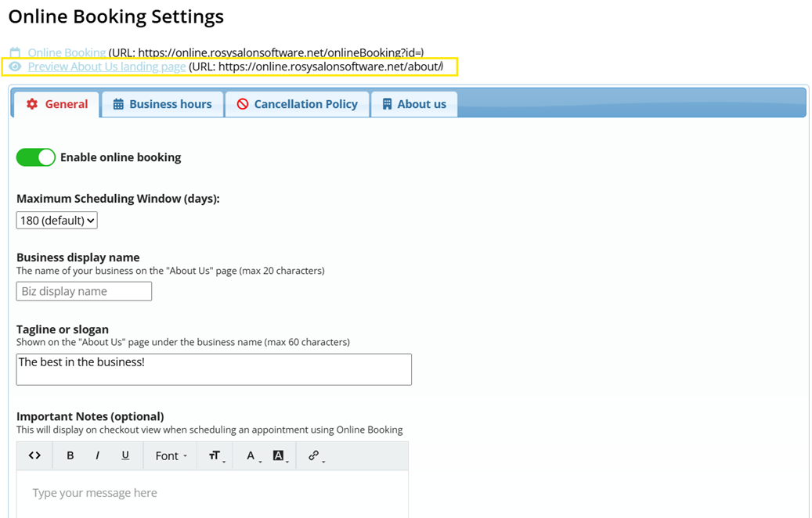The width and height of the screenshot is (812, 518).
Task: Click the Online Booking Settings heading
Action: (116, 16)
